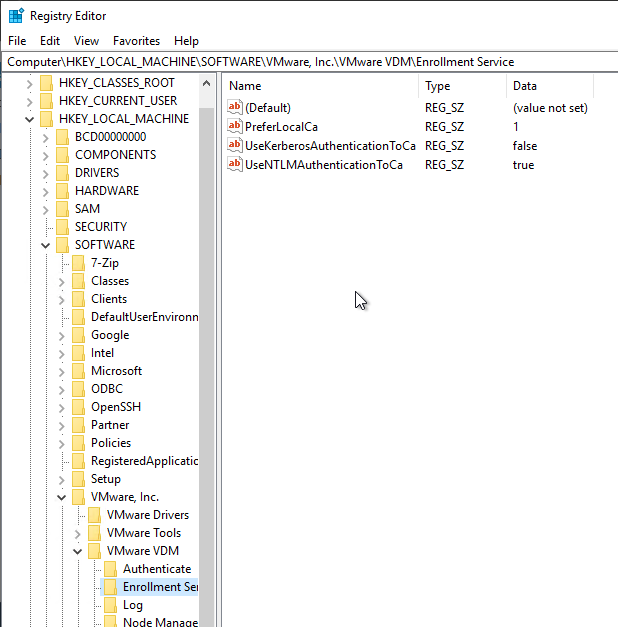
Task: Expand the SAM key
Action: point(45,210)
